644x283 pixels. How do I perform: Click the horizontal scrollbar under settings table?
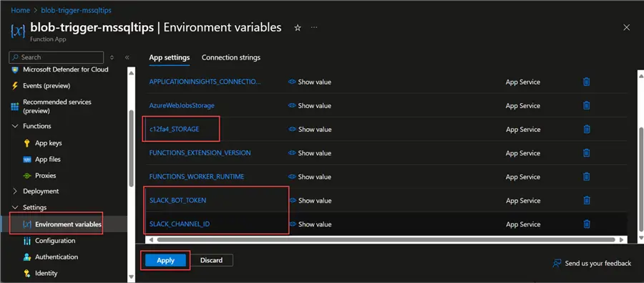pos(386,239)
